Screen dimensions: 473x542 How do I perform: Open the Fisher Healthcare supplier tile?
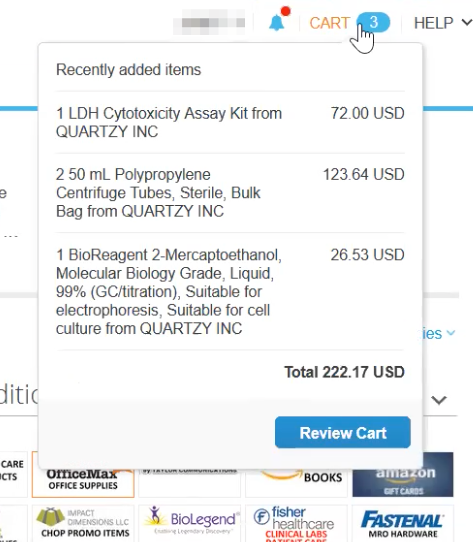click(x=296, y=523)
